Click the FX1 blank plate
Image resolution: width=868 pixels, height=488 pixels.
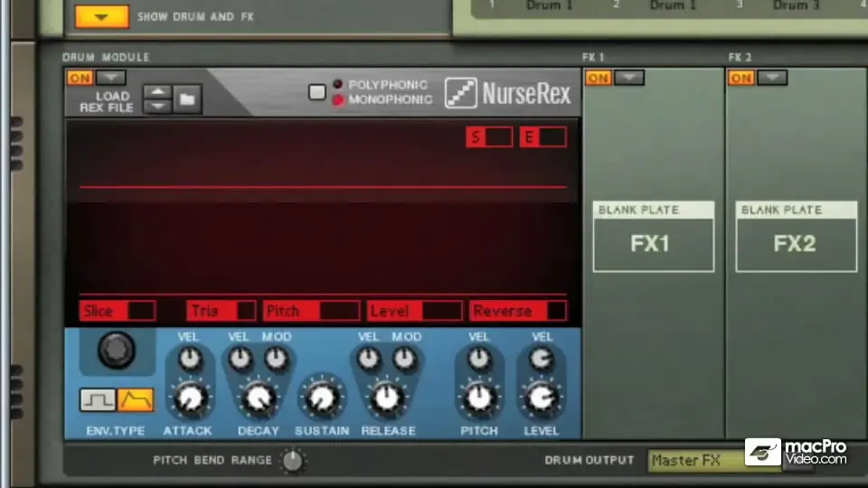(x=654, y=236)
